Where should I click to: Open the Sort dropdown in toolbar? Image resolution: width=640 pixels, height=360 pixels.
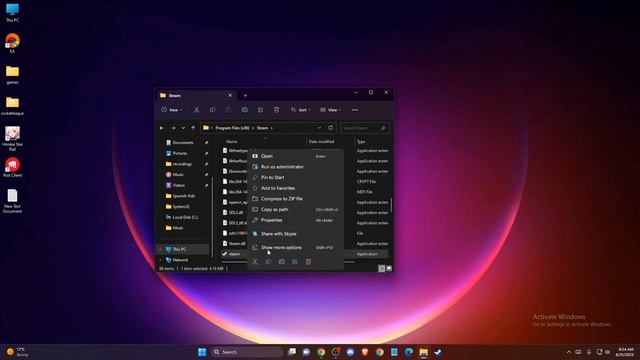(x=301, y=110)
